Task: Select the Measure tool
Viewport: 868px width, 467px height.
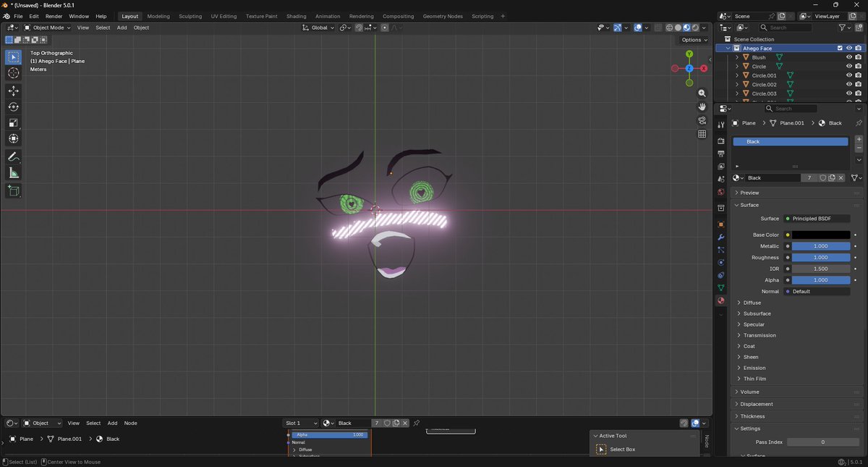Action: [x=14, y=172]
